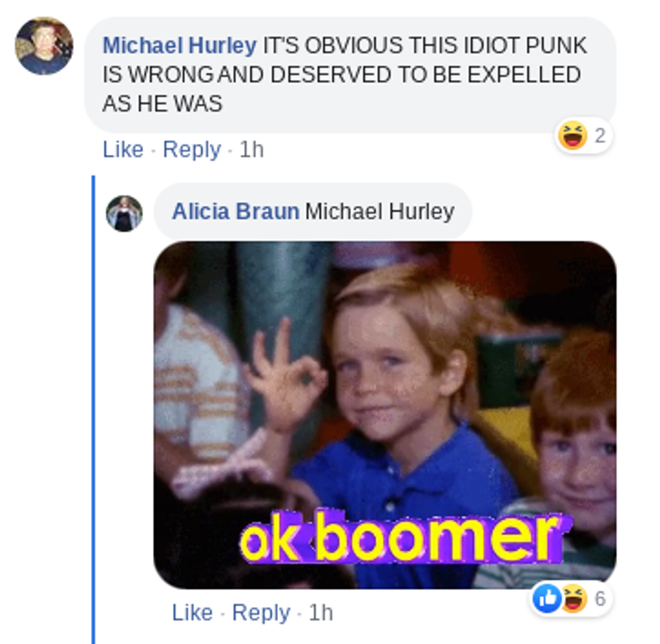Like Michael Hurley's comment
Screen dimensions: 660x644
coord(123,150)
